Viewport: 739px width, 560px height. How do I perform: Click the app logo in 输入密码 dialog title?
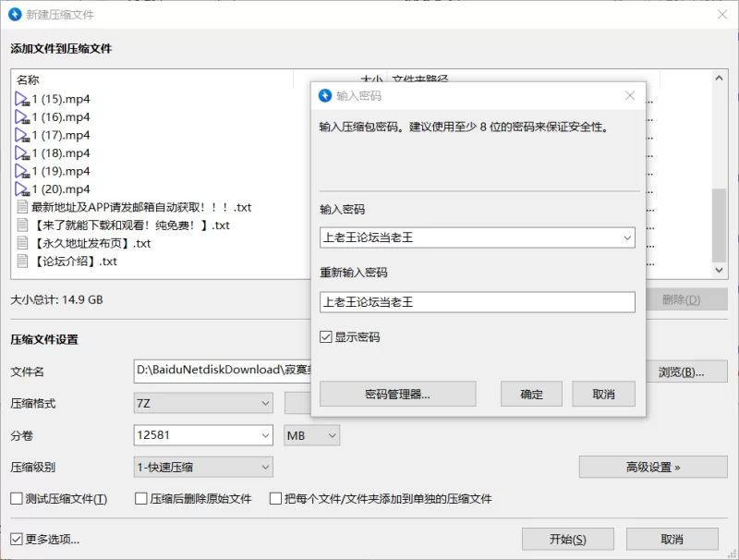coord(325,96)
